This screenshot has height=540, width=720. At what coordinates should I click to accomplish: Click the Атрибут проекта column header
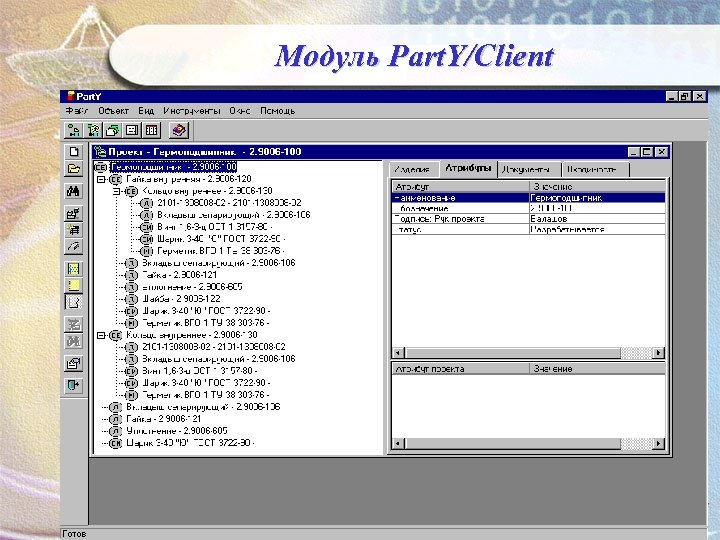[461, 369]
